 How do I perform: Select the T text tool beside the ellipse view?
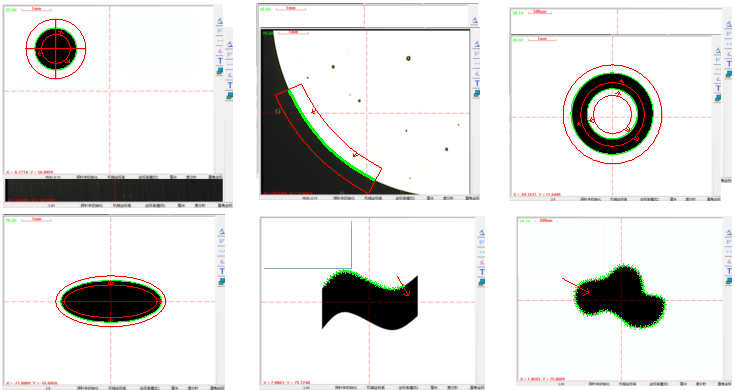point(221,271)
